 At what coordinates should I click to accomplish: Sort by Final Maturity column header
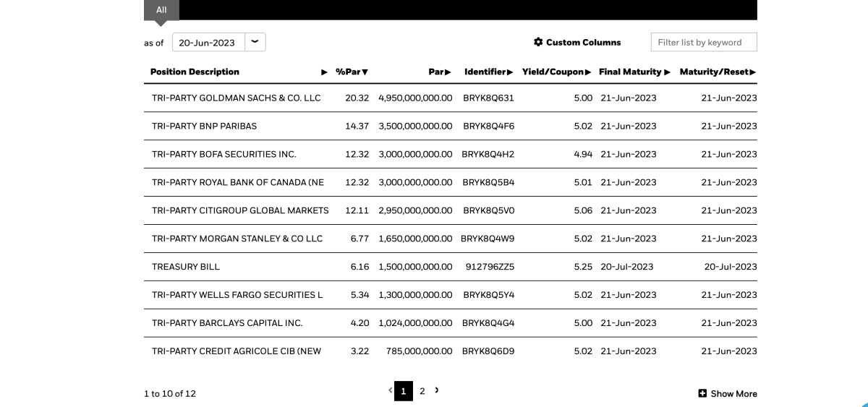tap(634, 72)
